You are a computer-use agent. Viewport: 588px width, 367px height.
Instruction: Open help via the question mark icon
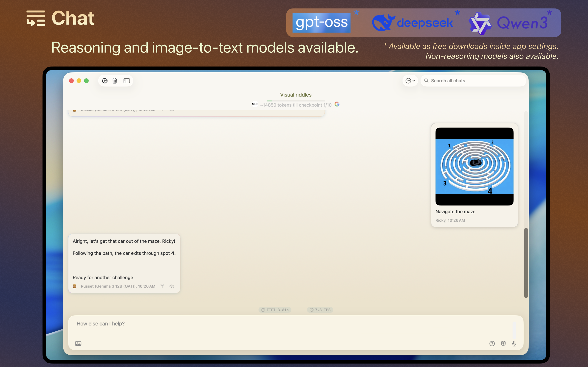pos(492,343)
